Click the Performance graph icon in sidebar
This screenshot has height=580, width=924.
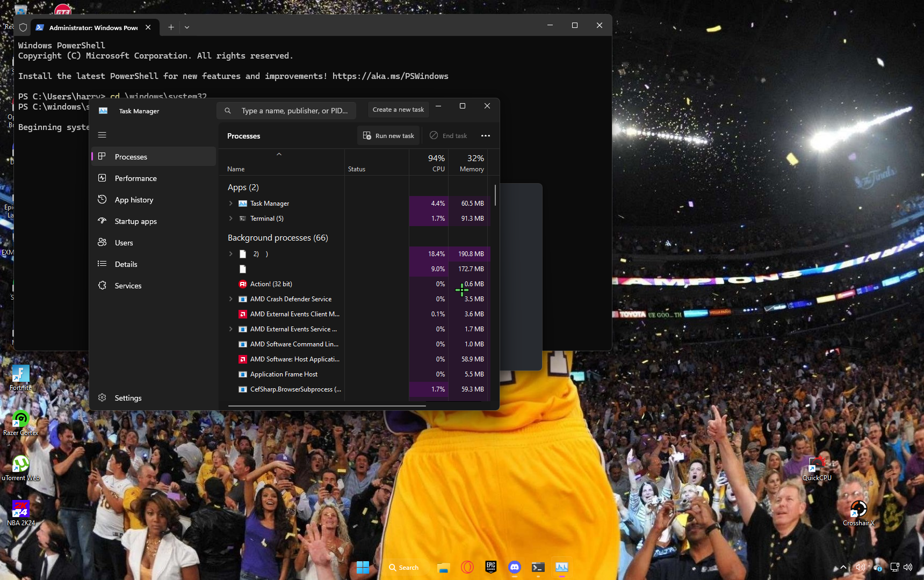click(102, 178)
